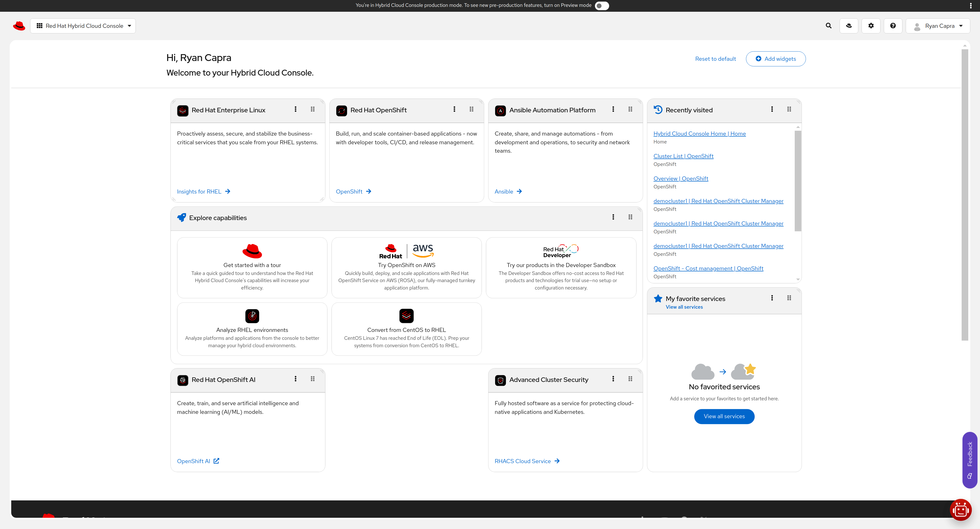Click Reset to default
Viewport: 980px width, 529px height.
click(715, 59)
